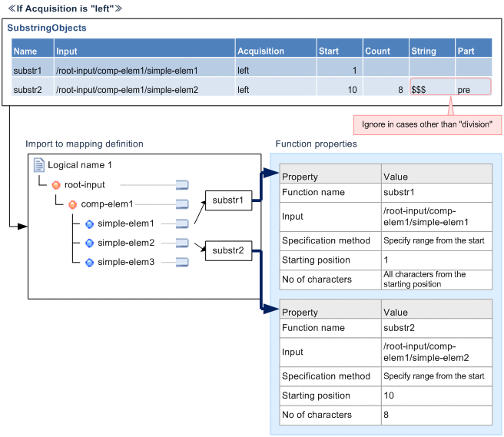This screenshot has height=437, width=504.
Task: Click the Part column header
Action: [x=474, y=48]
